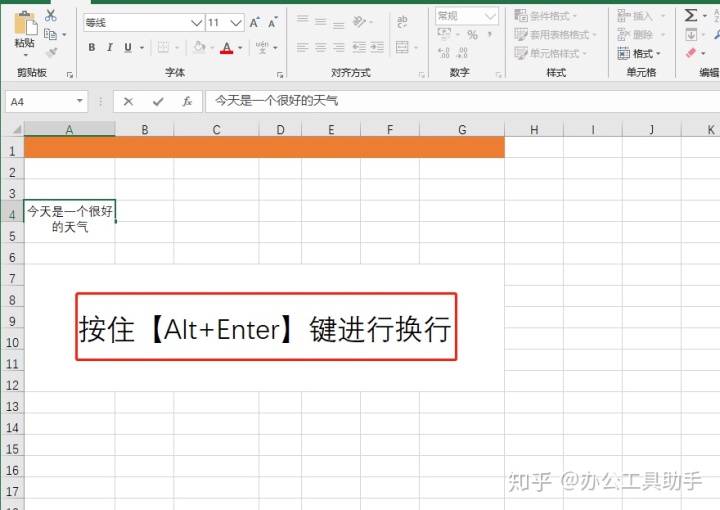
Task: Select cell A4 with wrapped text
Action: coord(69,211)
